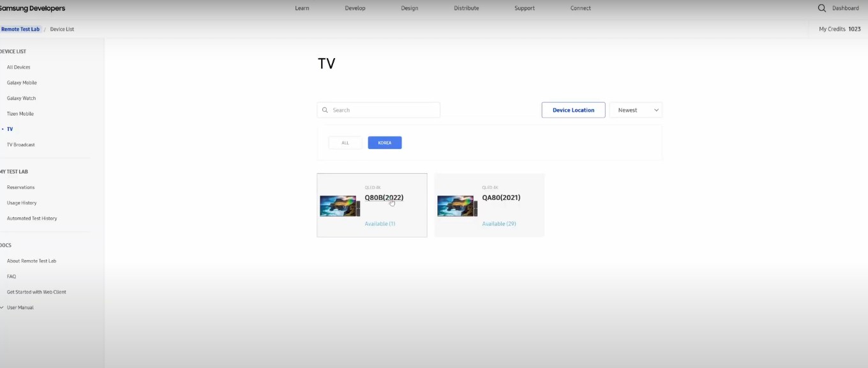
Task: Click Available (29) on QA80 card
Action: 499,224
